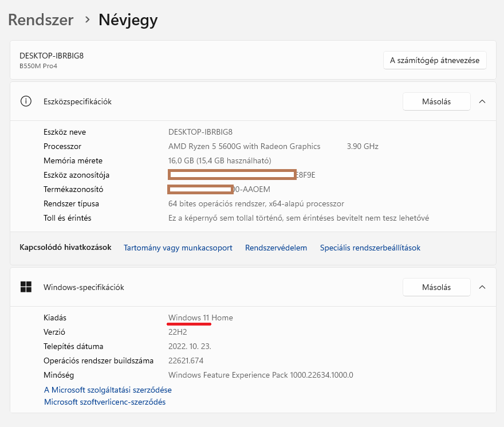Image resolution: width=504 pixels, height=427 pixels.
Task: Select DESKTOP-IBRBIG8 value next to Eszköz neve
Action: point(200,132)
